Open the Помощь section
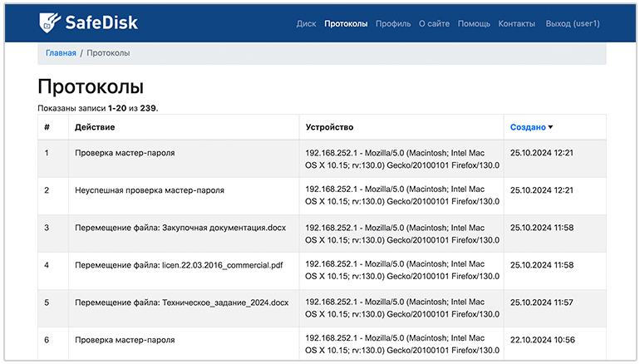 pyautogui.click(x=474, y=24)
